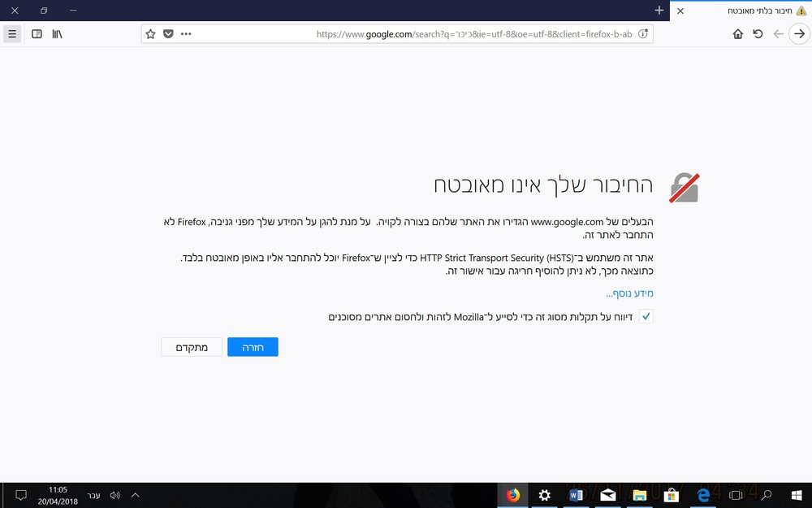This screenshot has height=508, width=812.
Task: Open the clock showing 11:05 20/04/2018
Action: click(58, 496)
